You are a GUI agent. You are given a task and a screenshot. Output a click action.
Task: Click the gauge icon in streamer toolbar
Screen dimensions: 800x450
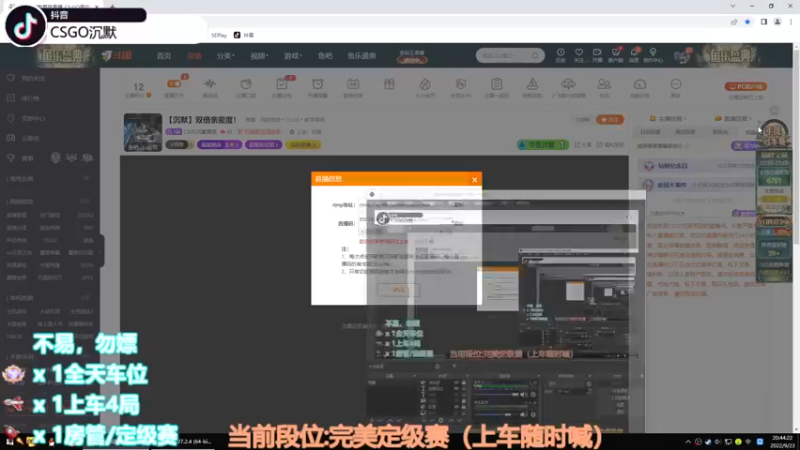(640, 84)
